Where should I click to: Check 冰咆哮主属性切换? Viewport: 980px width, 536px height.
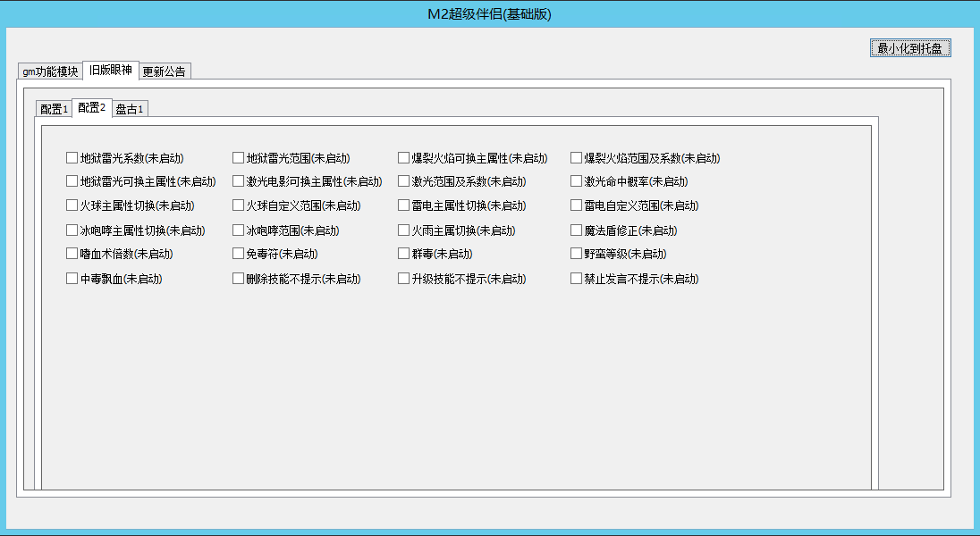[72, 230]
